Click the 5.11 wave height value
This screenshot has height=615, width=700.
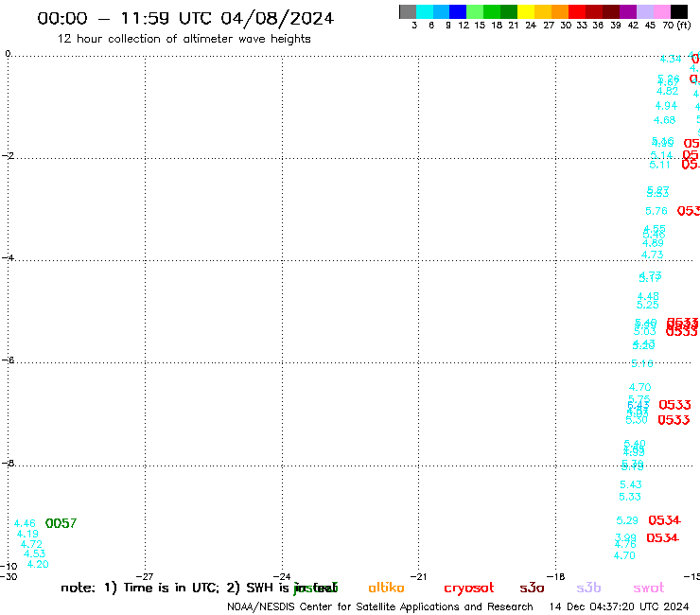click(660, 165)
